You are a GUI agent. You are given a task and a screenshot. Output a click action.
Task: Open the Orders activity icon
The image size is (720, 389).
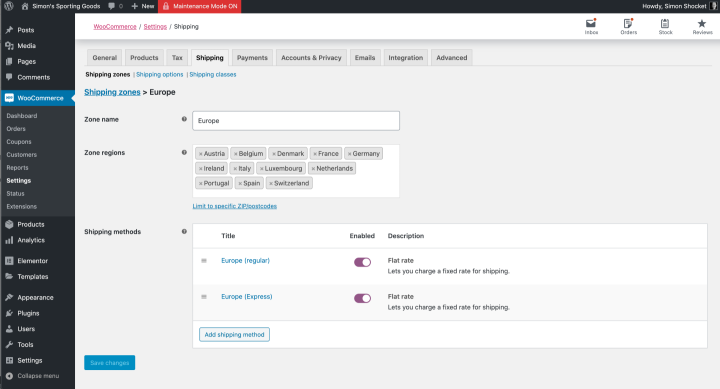[628, 23]
